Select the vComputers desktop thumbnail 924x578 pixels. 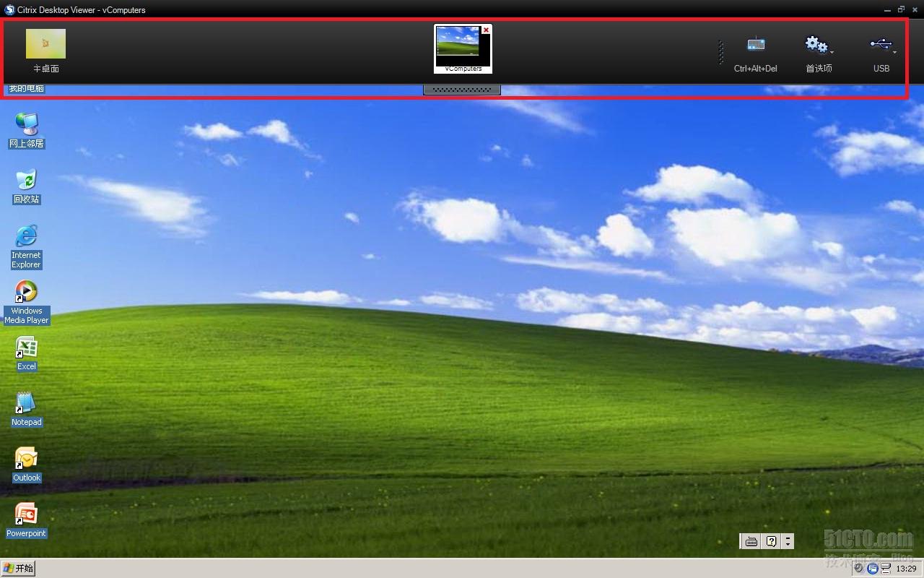[x=462, y=48]
